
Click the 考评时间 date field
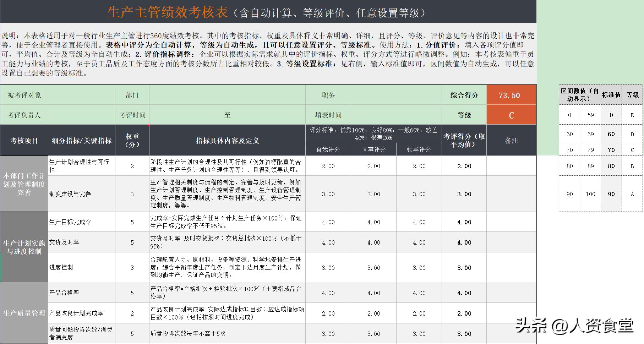click(x=227, y=115)
